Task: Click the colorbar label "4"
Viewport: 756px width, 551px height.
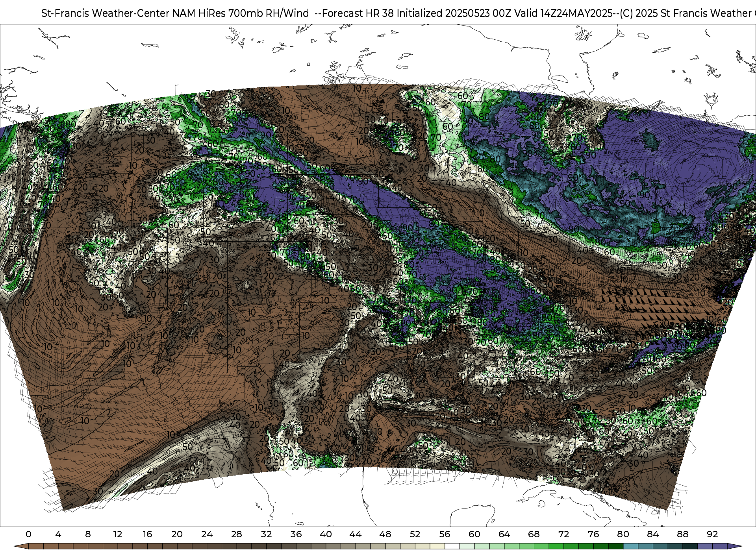Action: pos(58,534)
